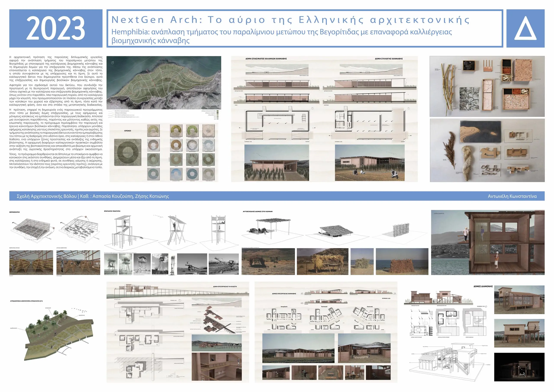
Task: Click the 2023 year banner
Action: tap(56, 29)
